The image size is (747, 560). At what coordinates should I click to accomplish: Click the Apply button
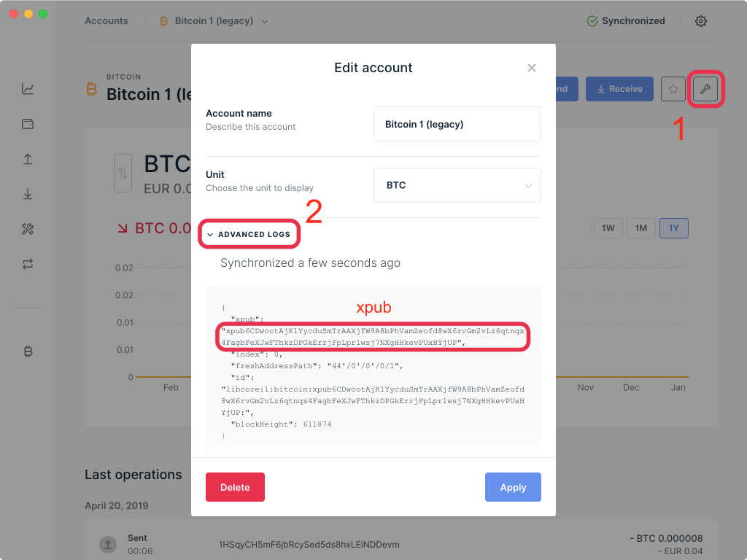click(x=513, y=487)
